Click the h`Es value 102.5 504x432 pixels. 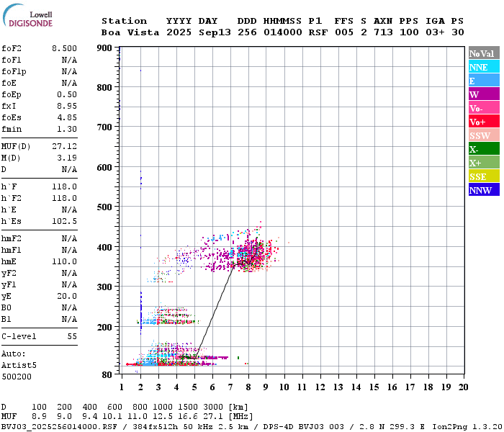(x=64, y=222)
